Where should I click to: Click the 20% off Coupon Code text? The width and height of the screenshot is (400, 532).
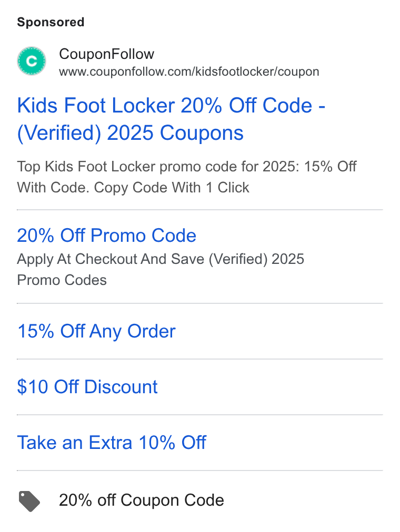141,500
